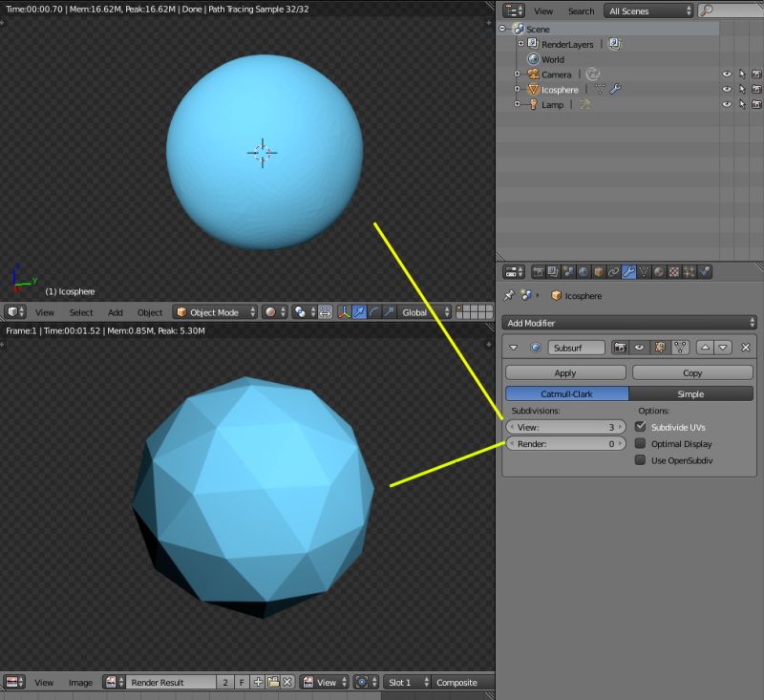Toggle the Camera visibility eye in the outliner

[x=726, y=74]
